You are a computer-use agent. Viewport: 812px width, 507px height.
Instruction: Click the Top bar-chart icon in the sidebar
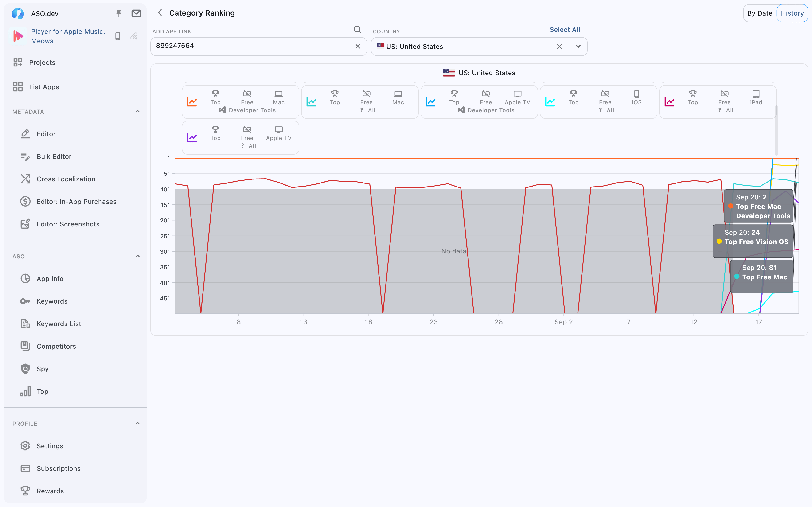[25, 391]
